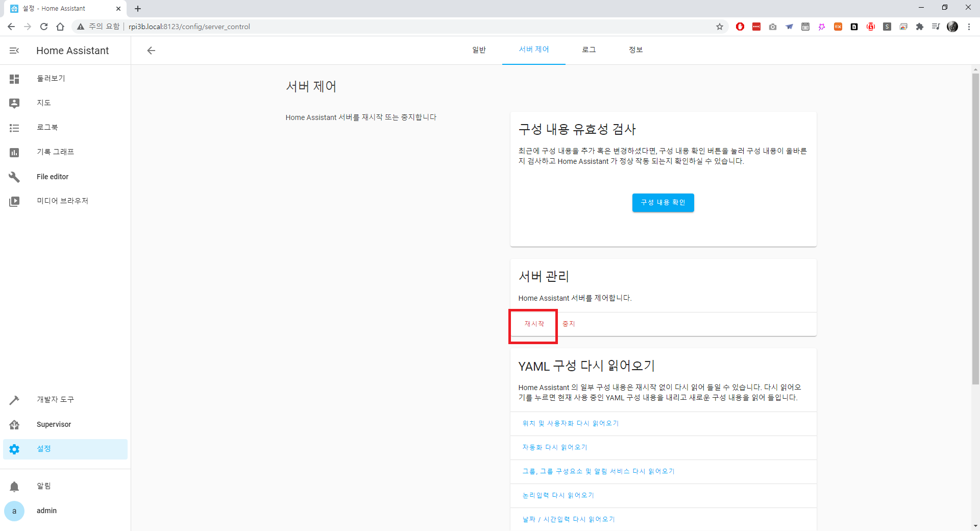Click browser back navigation arrow

pyautogui.click(x=11, y=27)
